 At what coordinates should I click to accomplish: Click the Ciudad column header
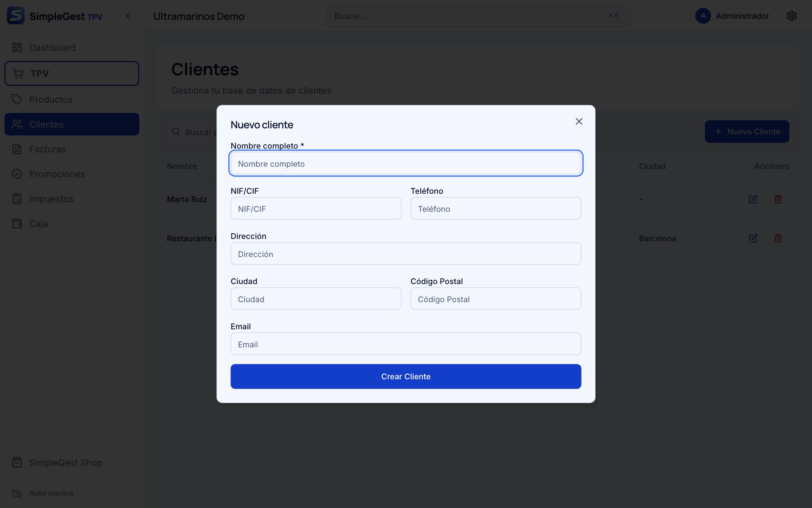click(652, 166)
